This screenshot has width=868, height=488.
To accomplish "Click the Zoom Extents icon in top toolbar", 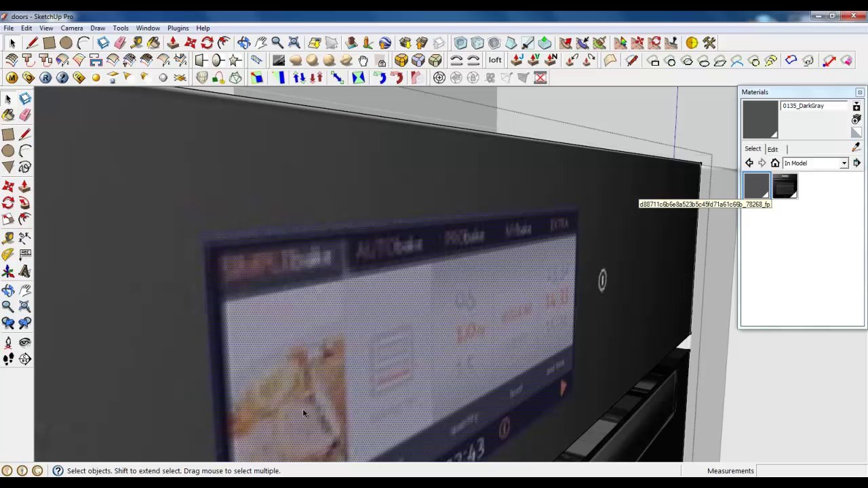I will [294, 43].
